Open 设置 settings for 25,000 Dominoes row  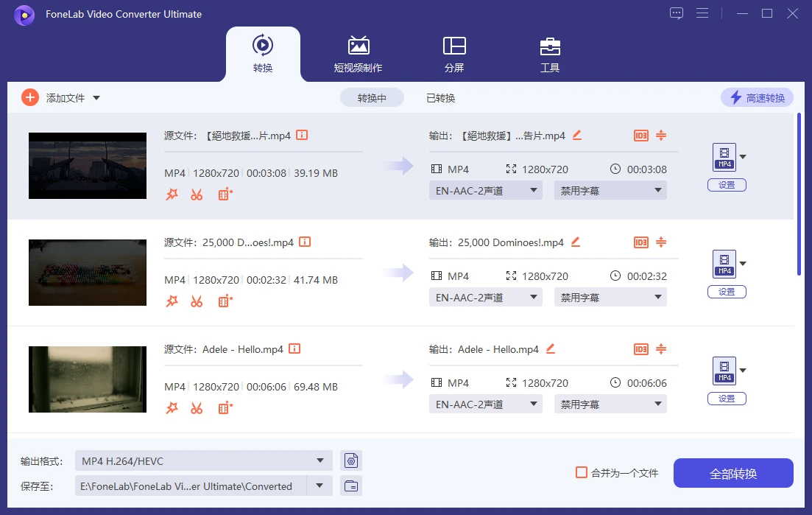(x=727, y=291)
